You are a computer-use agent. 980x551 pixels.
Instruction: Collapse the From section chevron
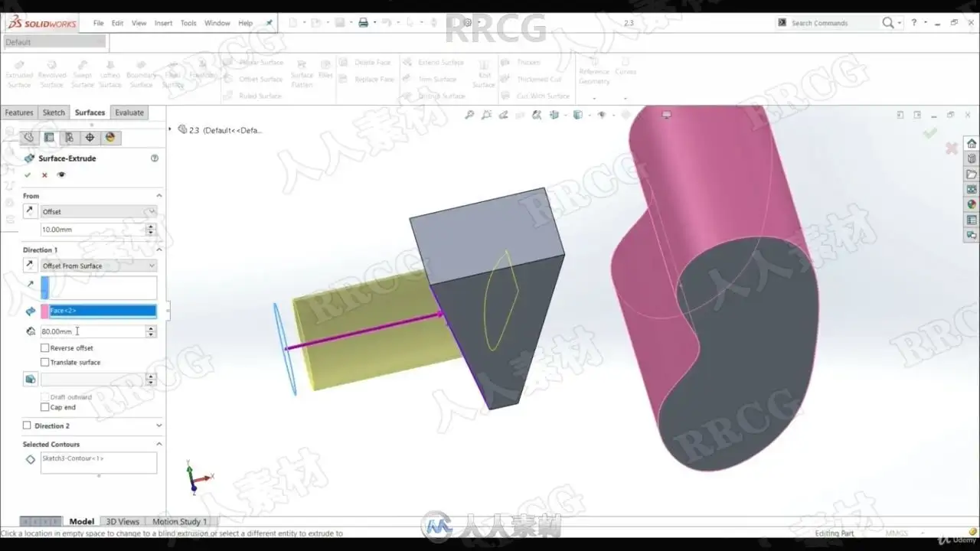click(159, 196)
